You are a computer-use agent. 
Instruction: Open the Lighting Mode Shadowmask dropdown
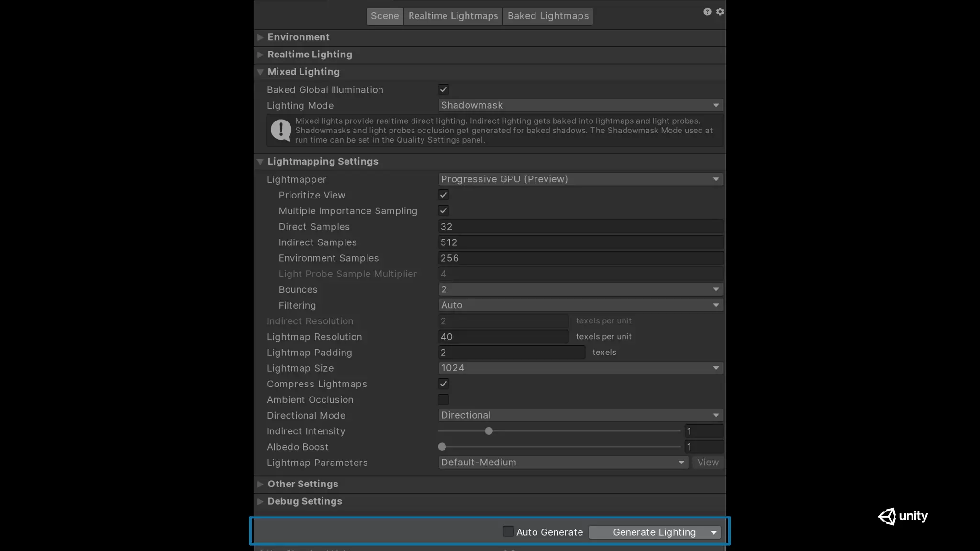pos(580,105)
